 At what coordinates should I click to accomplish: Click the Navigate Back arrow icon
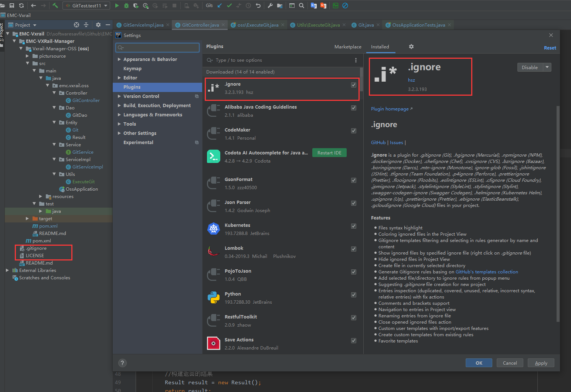[34, 6]
